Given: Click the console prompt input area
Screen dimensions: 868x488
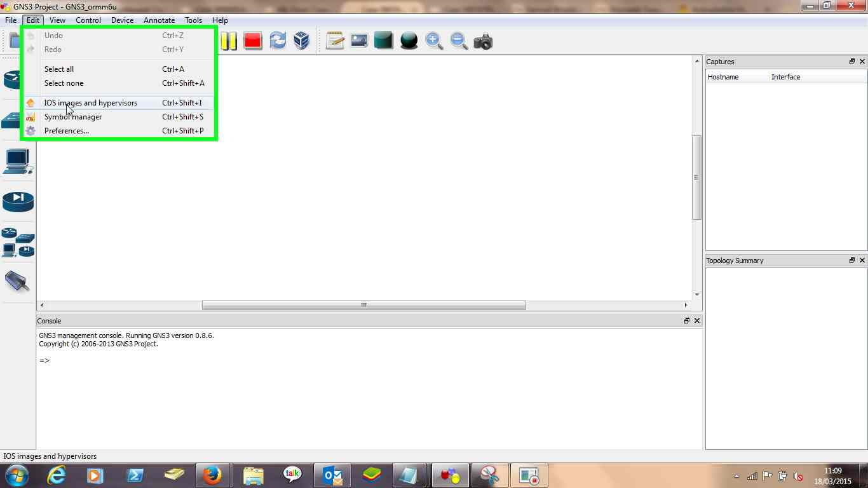Looking at the screenshot, I should [x=369, y=360].
